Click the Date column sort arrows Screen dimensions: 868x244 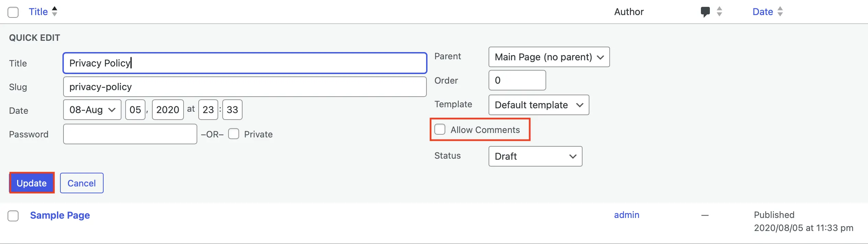780,11
